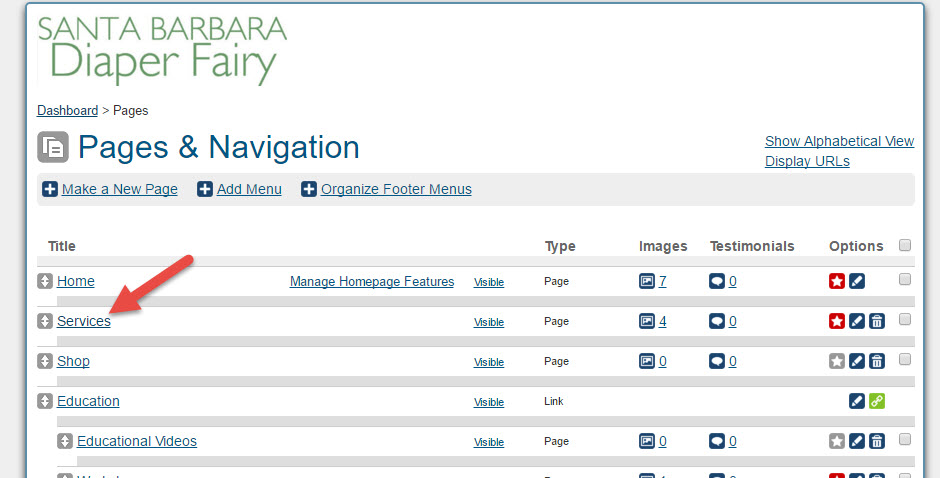Toggle Visible status for Services page
Image resolution: width=940 pixels, height=478 pixels.
489,322
